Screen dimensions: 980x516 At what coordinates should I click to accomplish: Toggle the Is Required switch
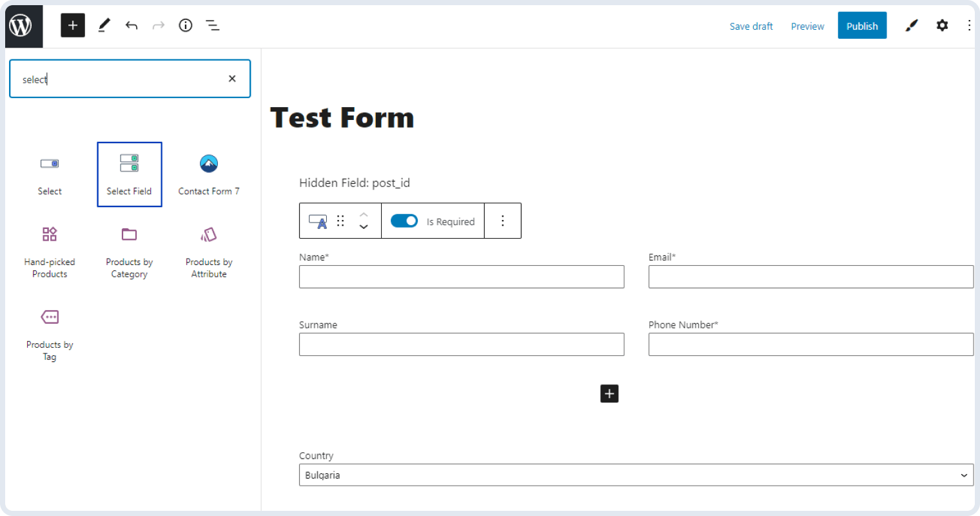click(404, 221)
